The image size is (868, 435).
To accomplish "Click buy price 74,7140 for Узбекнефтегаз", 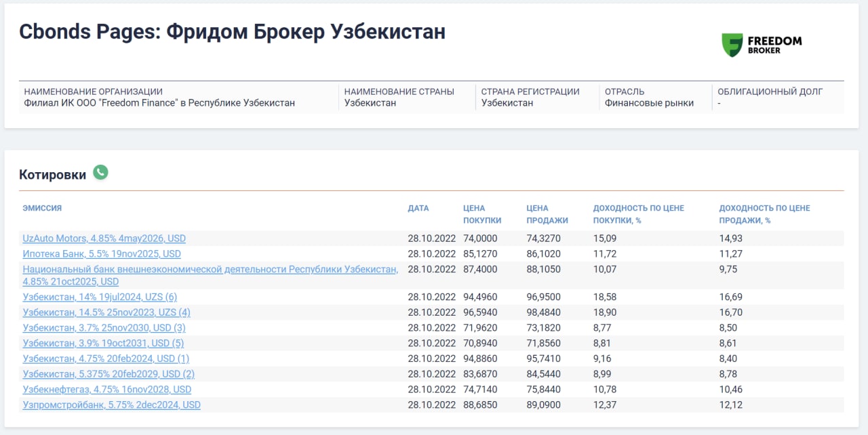I will click(x=480, y=390).
